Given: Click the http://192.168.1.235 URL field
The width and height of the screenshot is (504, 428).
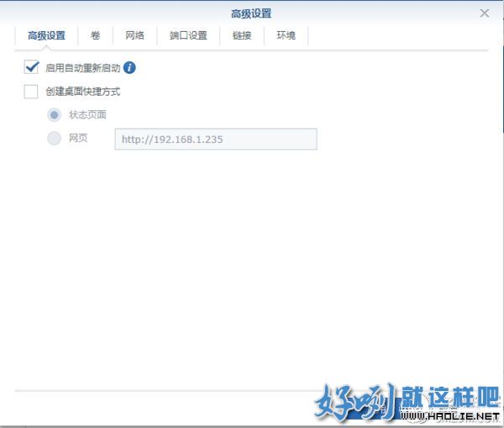Looking at the screenshot, I should pyautogui.click(x=216, y=139).
